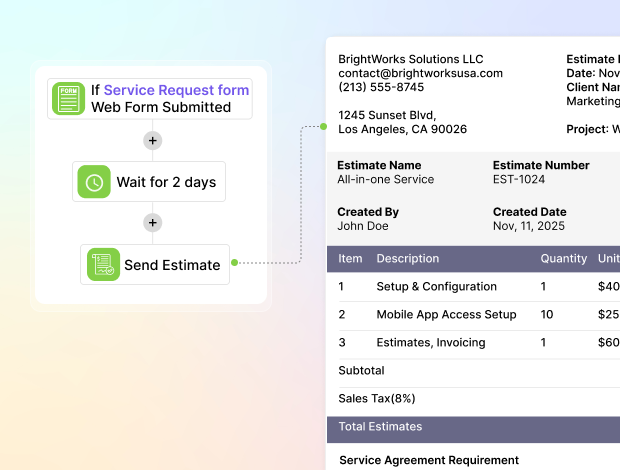Click the contact@brightworksusa.com email address
Viewport: 620px width, 470px height.
pos(420,73)
